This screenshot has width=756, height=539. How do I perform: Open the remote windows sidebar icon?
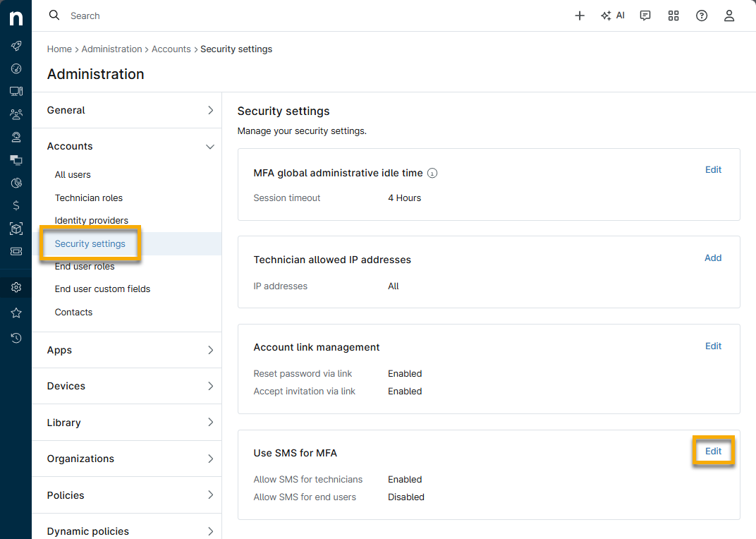[16, 159]
